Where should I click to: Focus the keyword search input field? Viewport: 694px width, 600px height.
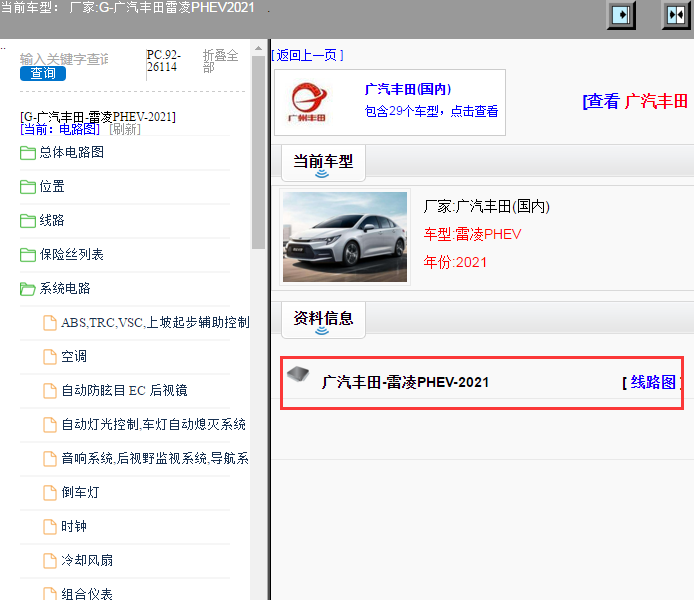click(64, 58)
